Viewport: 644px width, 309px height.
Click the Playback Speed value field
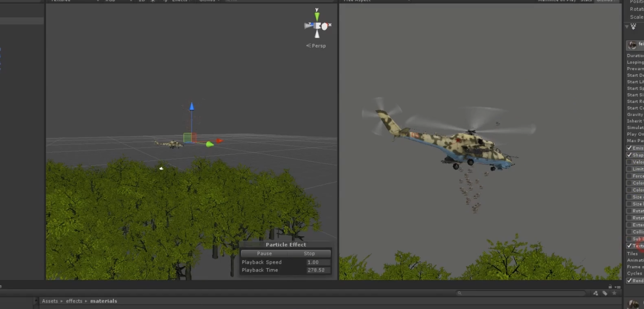pyautogui.click(x=318, y=262)
